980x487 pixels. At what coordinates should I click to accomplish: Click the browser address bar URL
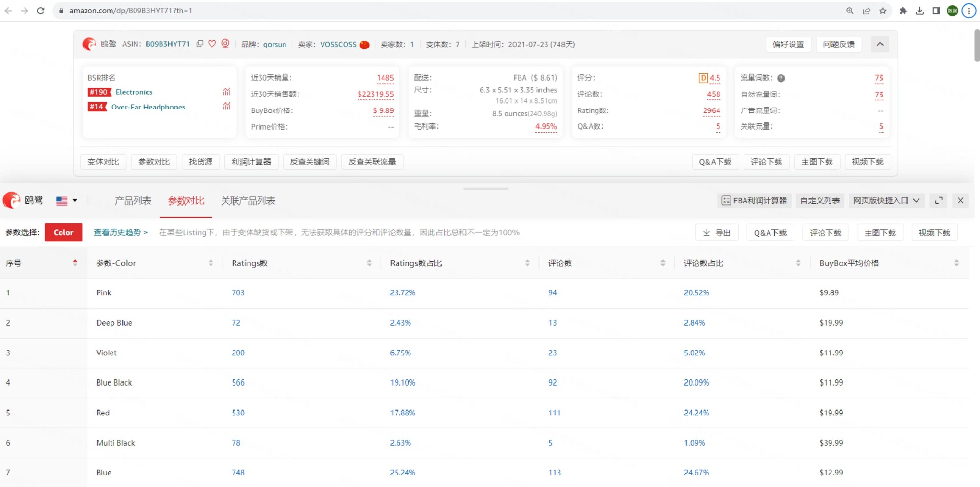coord(131,11)
